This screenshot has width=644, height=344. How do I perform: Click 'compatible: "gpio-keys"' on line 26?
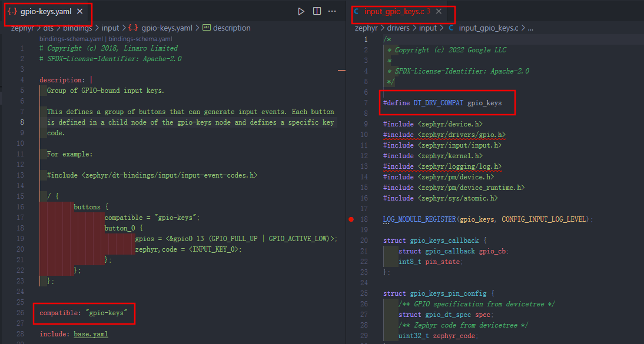tap(84, 313)
